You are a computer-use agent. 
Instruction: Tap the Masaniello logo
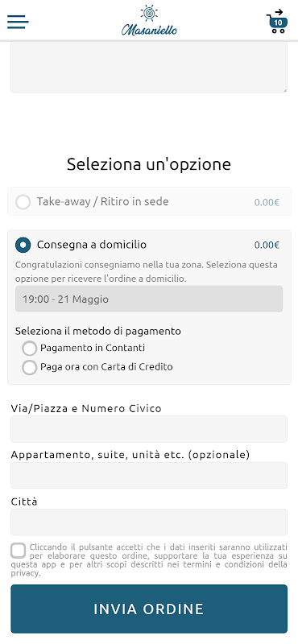(149, 21)
